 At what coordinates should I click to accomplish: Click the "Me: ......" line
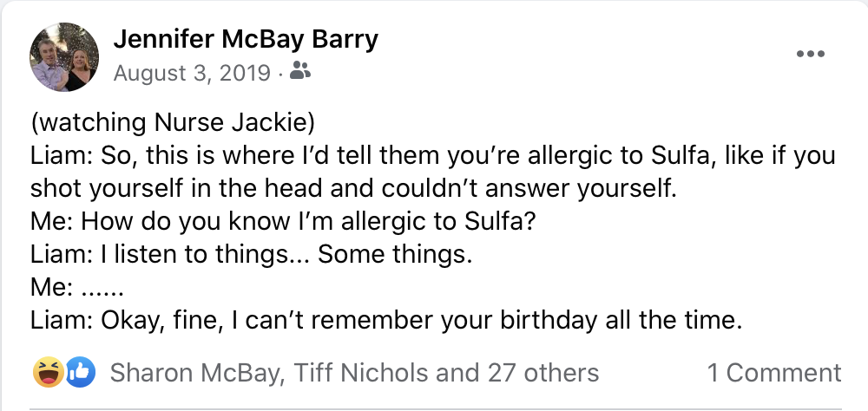coord(77,288)
